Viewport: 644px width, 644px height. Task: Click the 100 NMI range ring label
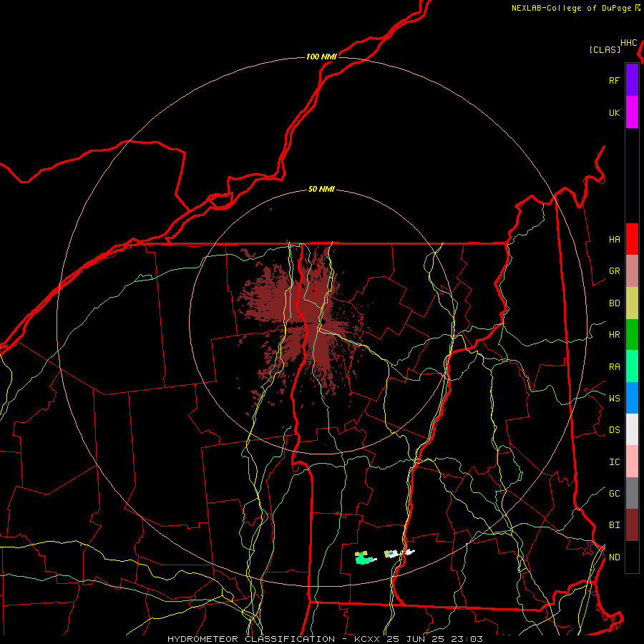tap(321, 57)
